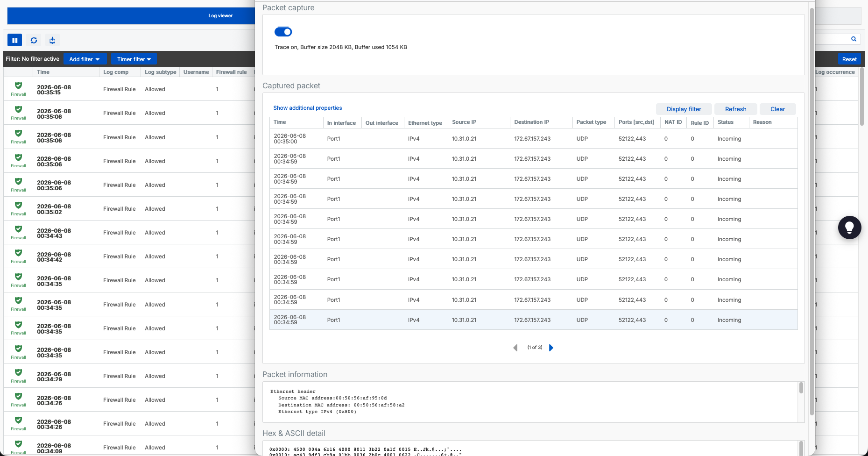
Task: Open the Display filter dialog
Action: pyautogui.click(x=684, y=109)
